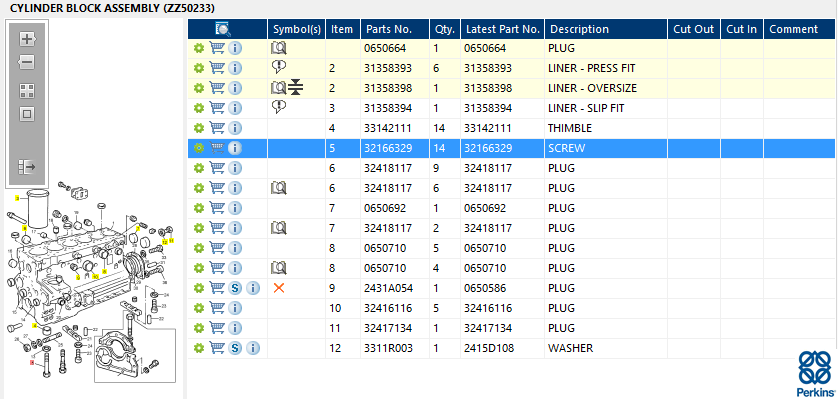The width and height of the screenshot is (838, 399).
Task: Click the single-square fit diagram icon
Action: click(x=27, y=114)
